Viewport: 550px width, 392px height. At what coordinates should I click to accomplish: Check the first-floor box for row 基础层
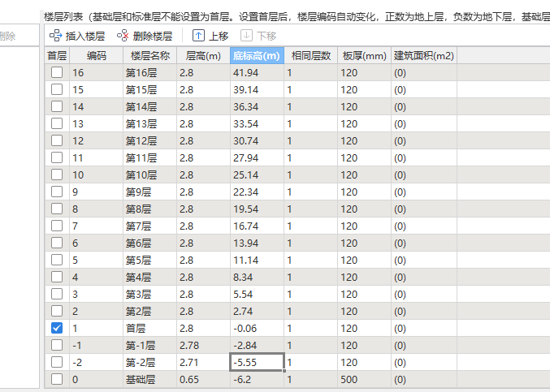click(57, 379)
